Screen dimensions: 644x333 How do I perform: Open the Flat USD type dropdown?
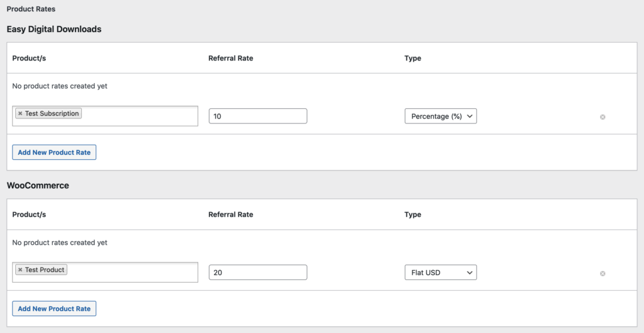click(441, 272)
